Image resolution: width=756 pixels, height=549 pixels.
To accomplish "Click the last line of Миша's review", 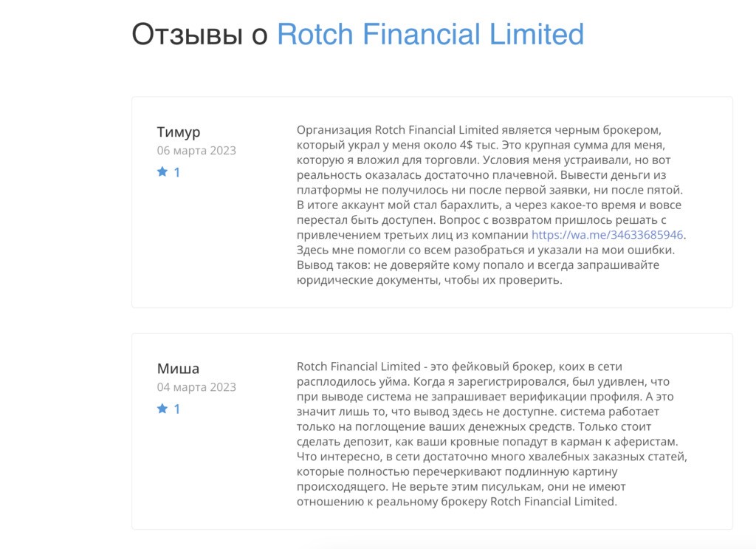I will pos(456,502).
